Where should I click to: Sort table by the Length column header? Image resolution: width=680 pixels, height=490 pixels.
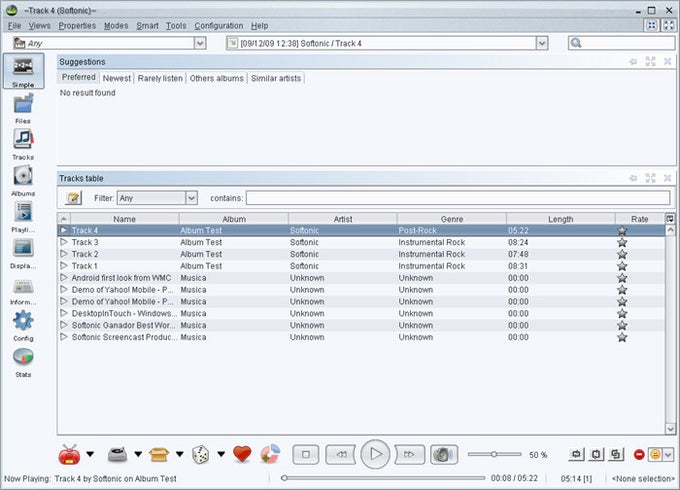pos(560,219)
